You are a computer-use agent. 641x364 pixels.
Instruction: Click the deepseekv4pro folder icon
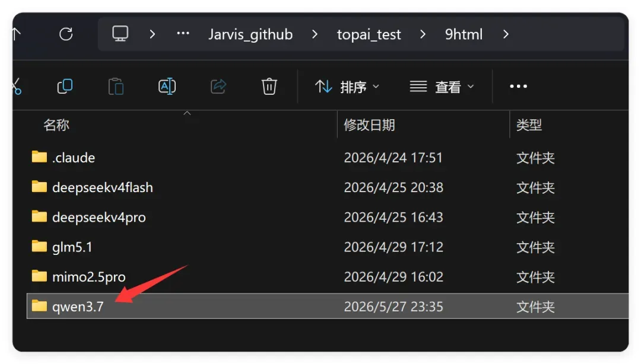click(x=39, y=216)
